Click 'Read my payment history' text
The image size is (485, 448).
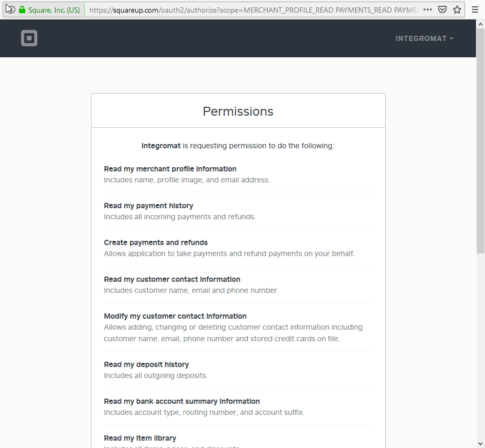tap(148, 206)
